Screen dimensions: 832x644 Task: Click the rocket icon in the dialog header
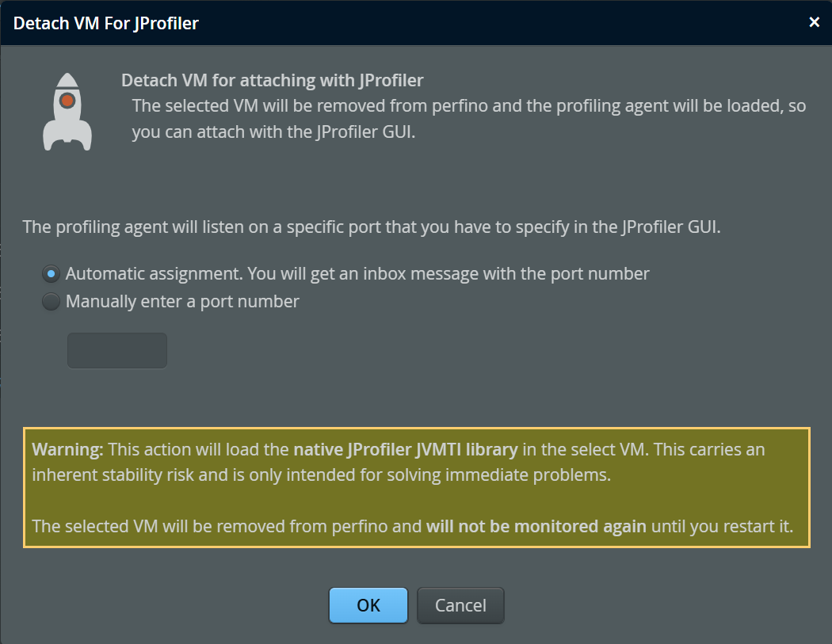[67, 112]
